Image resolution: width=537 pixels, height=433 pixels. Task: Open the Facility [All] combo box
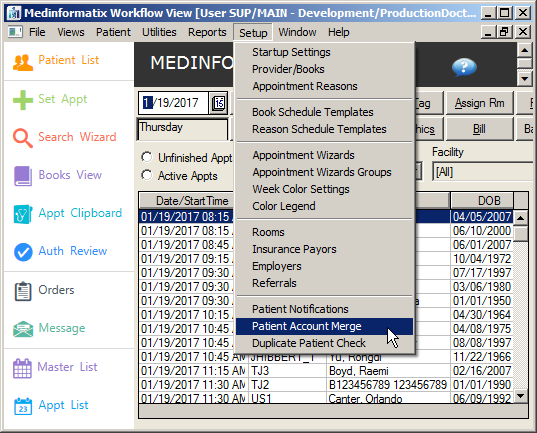(x=484, y=172)
